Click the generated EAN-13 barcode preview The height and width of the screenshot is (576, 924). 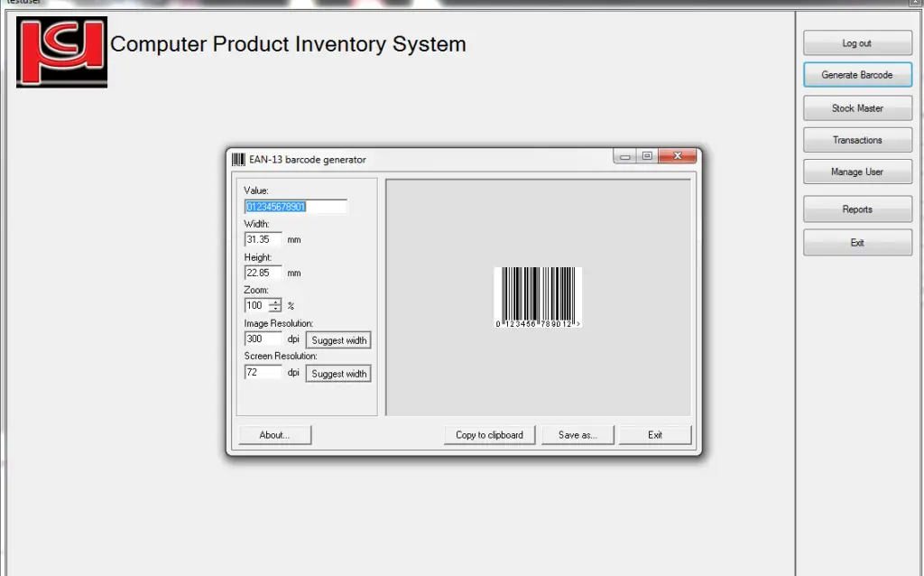pyautogui.click(x=539, y=297)
